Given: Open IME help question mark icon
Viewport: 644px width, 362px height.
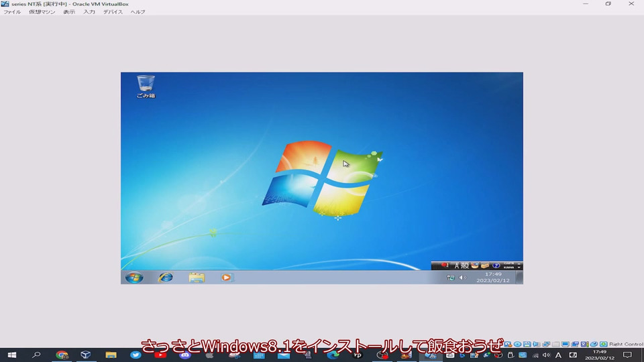Looking at the screenshot, I should (x=496, y=265).
